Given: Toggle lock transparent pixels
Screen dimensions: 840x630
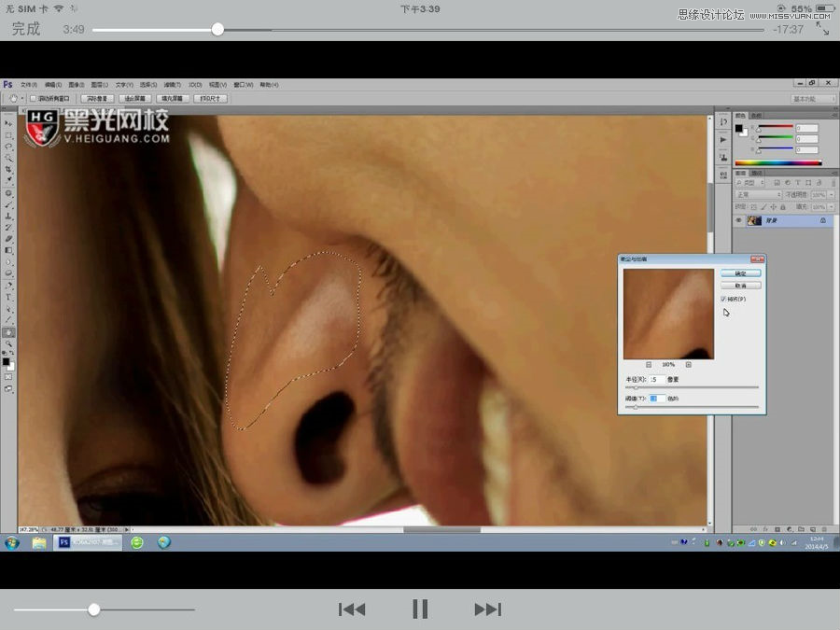Looking at the screenshot, I should (754, 207).
